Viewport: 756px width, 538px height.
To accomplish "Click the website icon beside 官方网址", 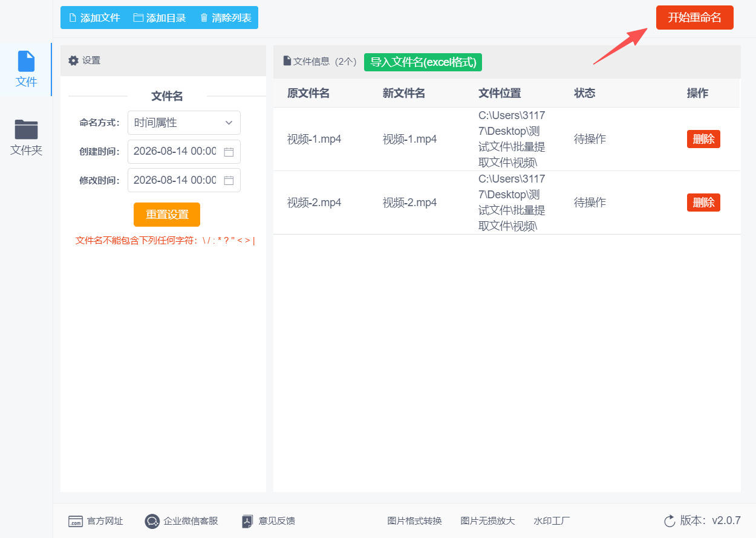I will coord(76,521).
